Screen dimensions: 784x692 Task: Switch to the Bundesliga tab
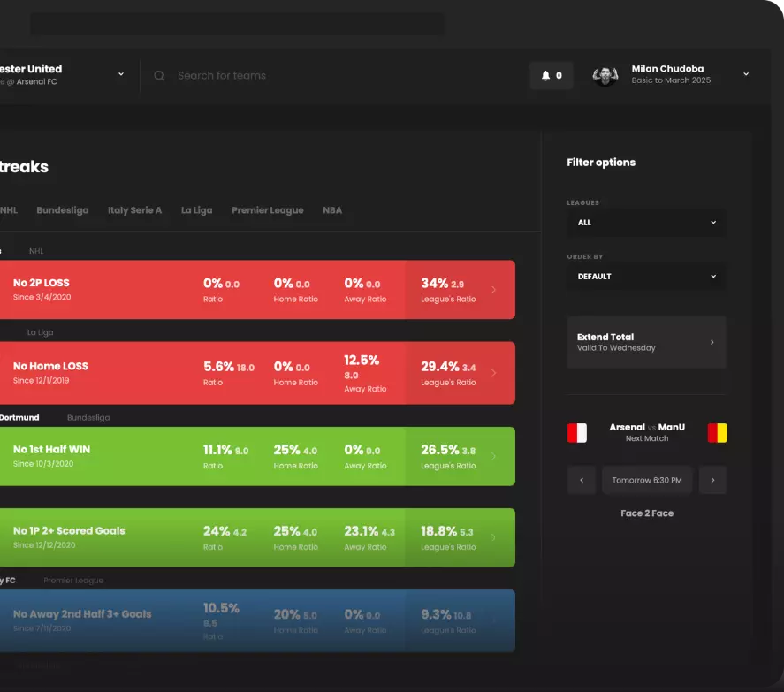tap(63, 210)
